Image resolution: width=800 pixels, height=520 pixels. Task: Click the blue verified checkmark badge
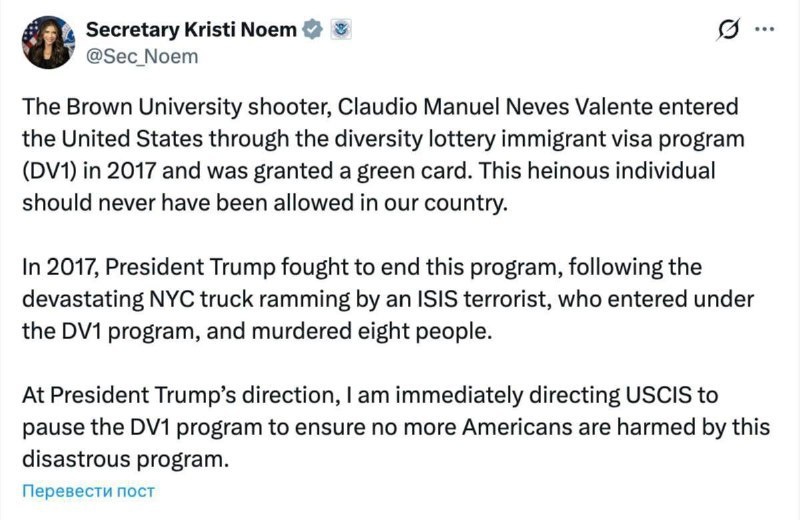[312, 30]
